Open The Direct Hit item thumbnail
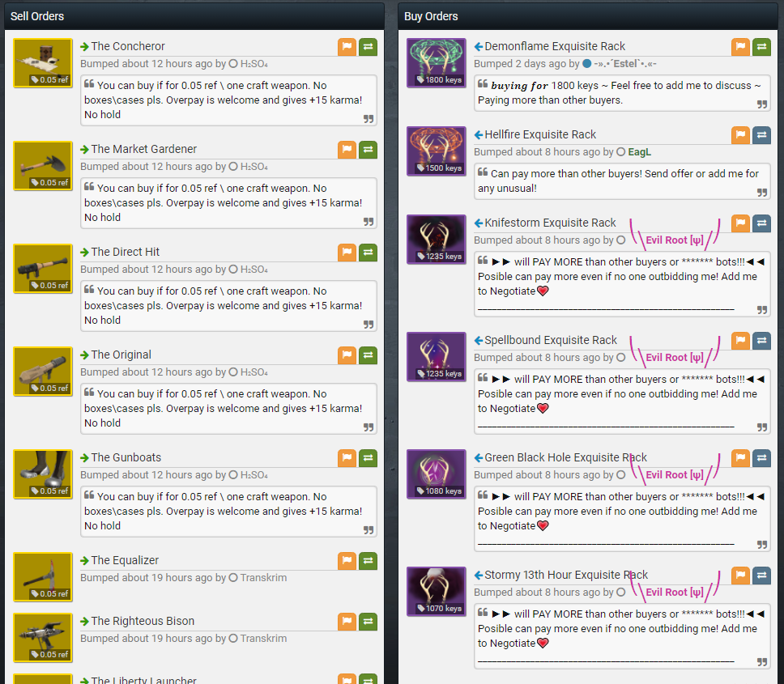The height and width of the screenshot is (684, 784). [x=43, y=269]
